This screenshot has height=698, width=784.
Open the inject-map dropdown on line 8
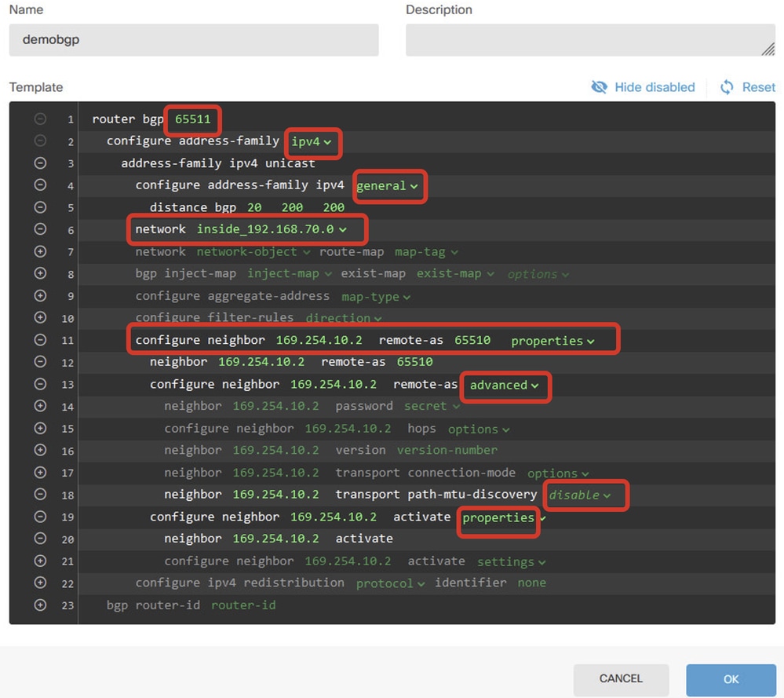point(289,274)
